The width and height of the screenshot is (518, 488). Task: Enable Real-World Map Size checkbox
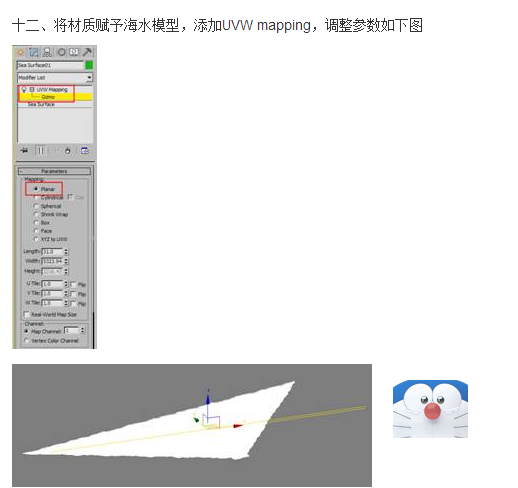point(26,314)
